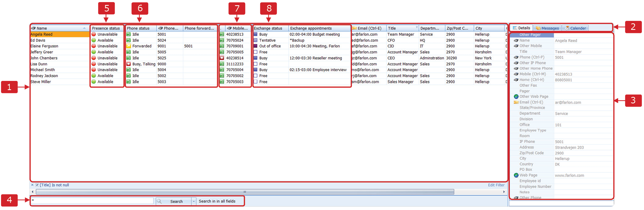Toggle Steve Miller's Free exchange status box
The height and width of the screenshot is (210, 644).
(x=256, y=82)
